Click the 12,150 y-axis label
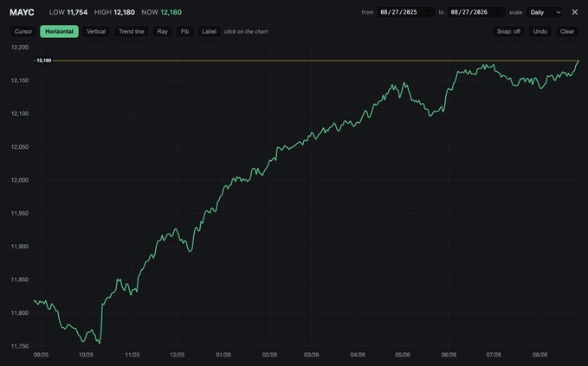The height and width of the screenshot is (366, 588). tap(20, 80)
